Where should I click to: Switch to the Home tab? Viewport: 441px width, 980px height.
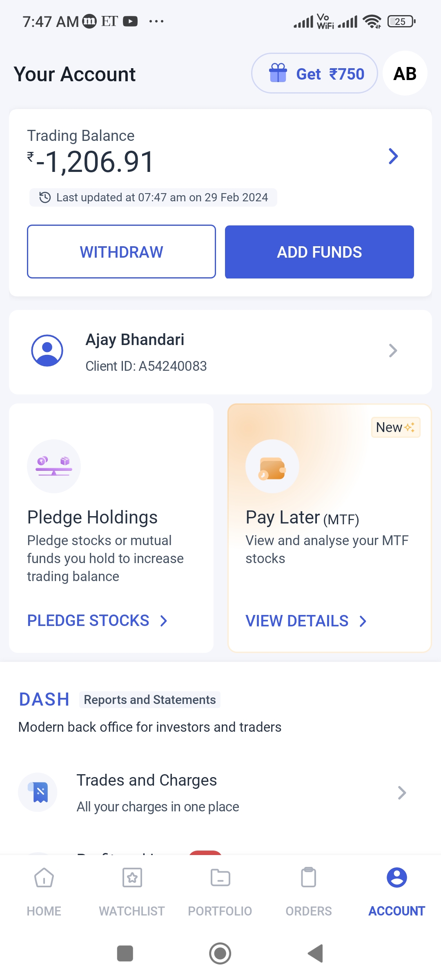point(44,892)
